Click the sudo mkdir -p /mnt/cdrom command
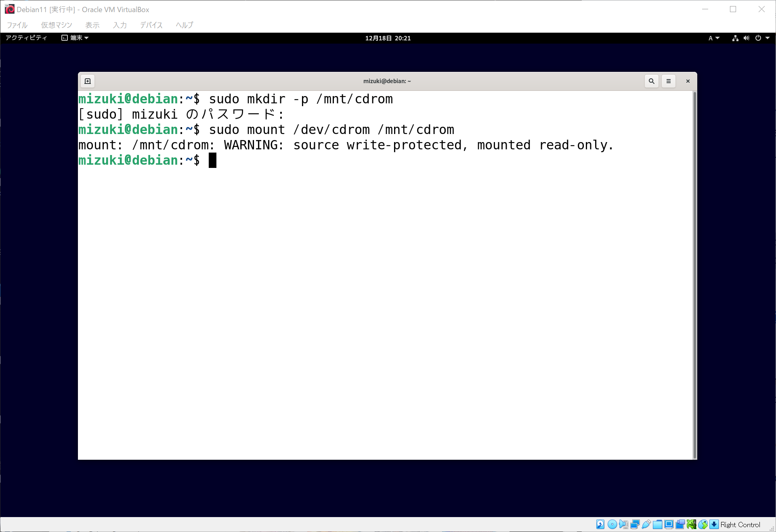The width and height of the screenshot is (776, 532). pyautogui.click(x=301, y=99)
